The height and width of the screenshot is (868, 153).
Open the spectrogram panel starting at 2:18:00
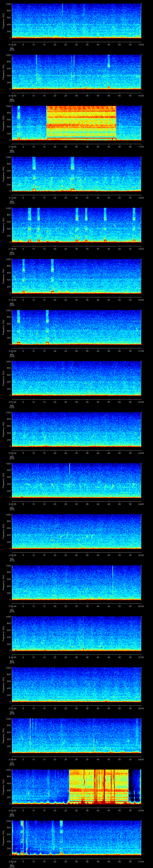pyautogui.click(x=76, y=225)
